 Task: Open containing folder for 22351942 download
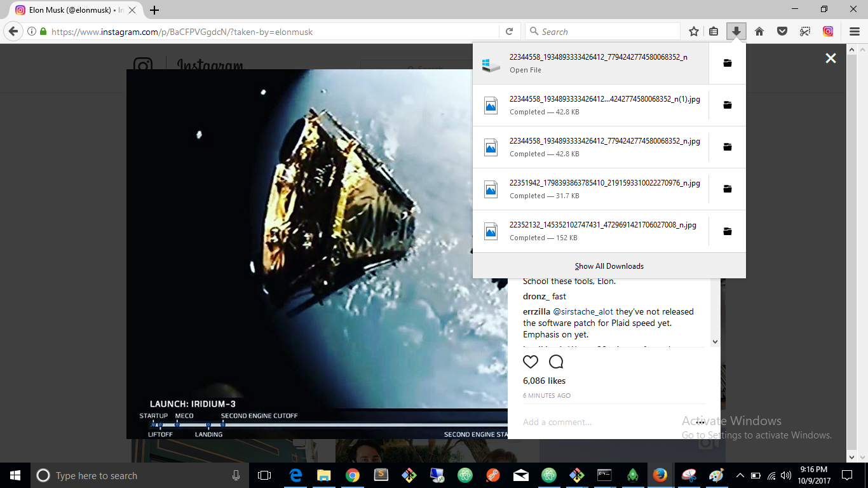[728, 189]
